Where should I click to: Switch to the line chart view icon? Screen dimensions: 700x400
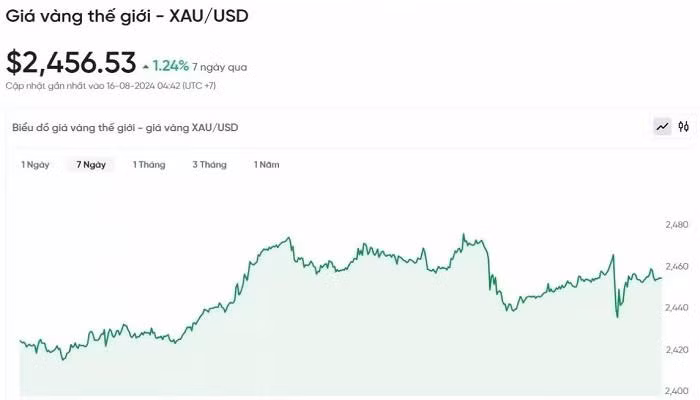(662, 127)
